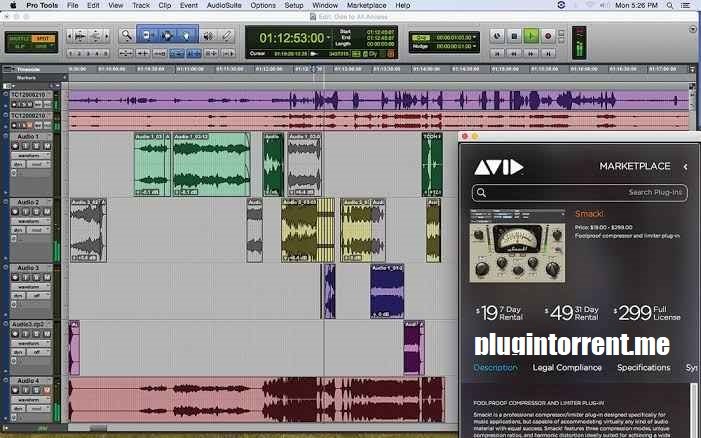Screen dimensions: 701x438
Task: Click the Marketplace Search Plug-ins field
Action: tap(579, 193)
